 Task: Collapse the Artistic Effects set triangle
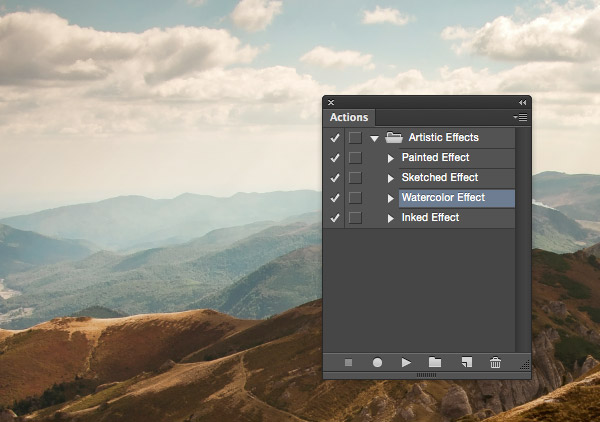coord(374,138)
